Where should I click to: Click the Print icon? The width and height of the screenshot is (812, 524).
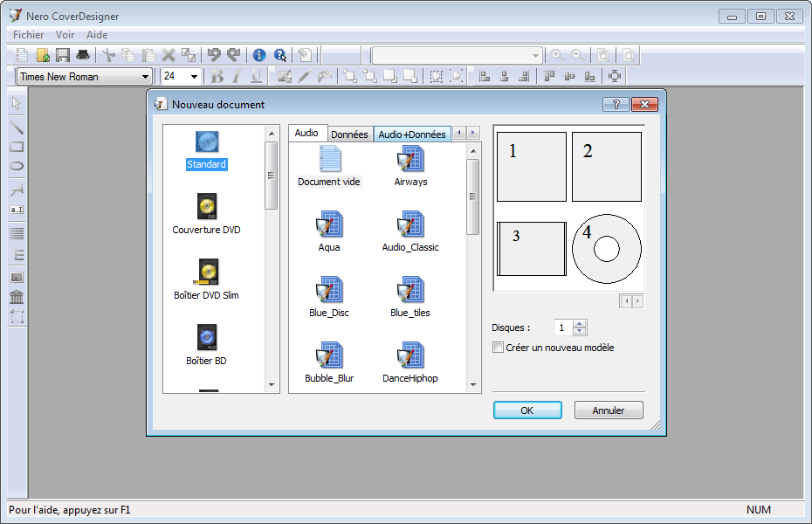coord(82,54)
